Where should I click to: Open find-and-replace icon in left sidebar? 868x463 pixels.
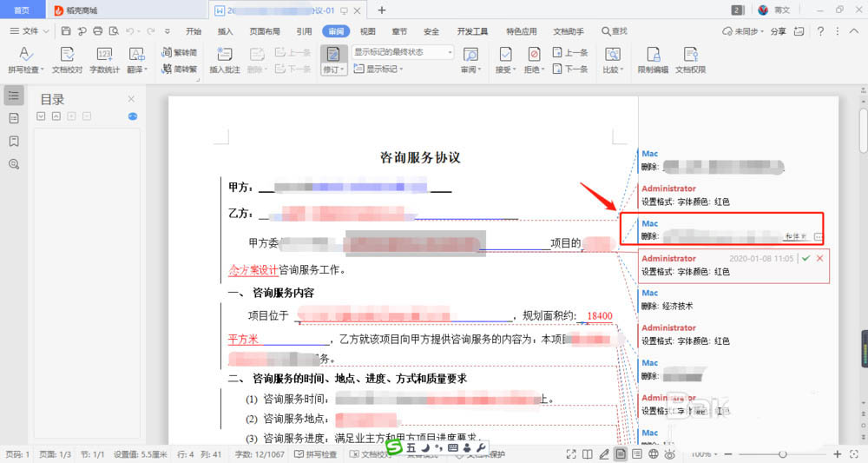14,164
